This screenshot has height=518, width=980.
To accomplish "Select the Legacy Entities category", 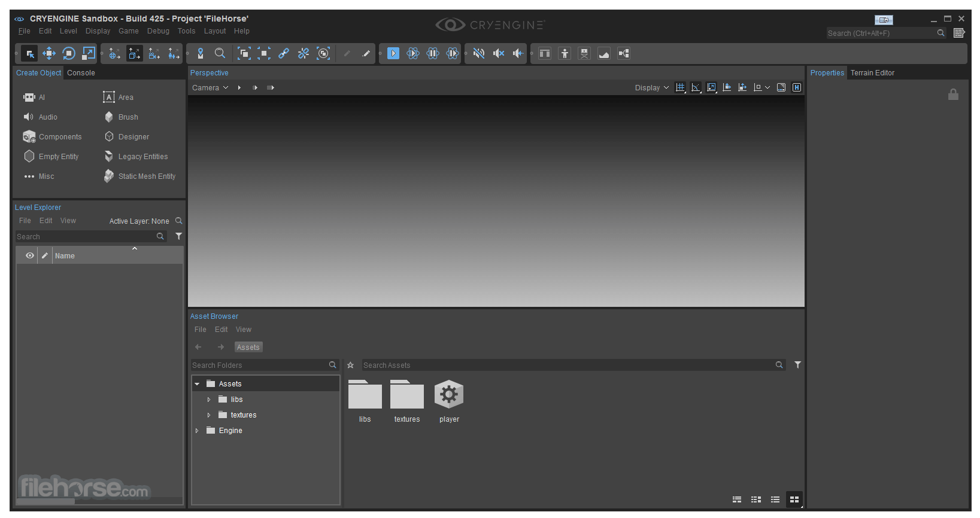I will tap(136, 157).
